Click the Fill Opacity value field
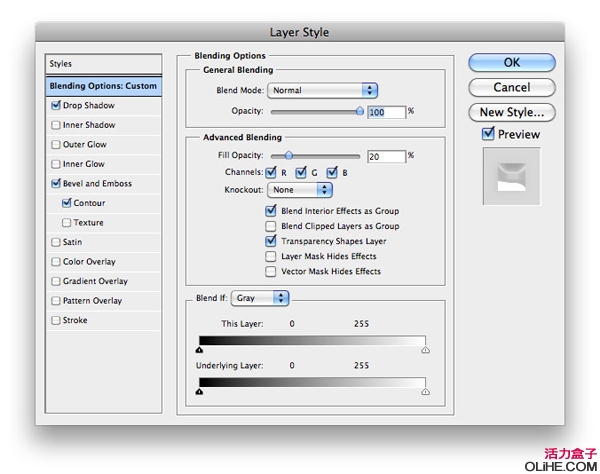Screen dimensions: 600x474 pyautogui.click(x=385, y=157)
